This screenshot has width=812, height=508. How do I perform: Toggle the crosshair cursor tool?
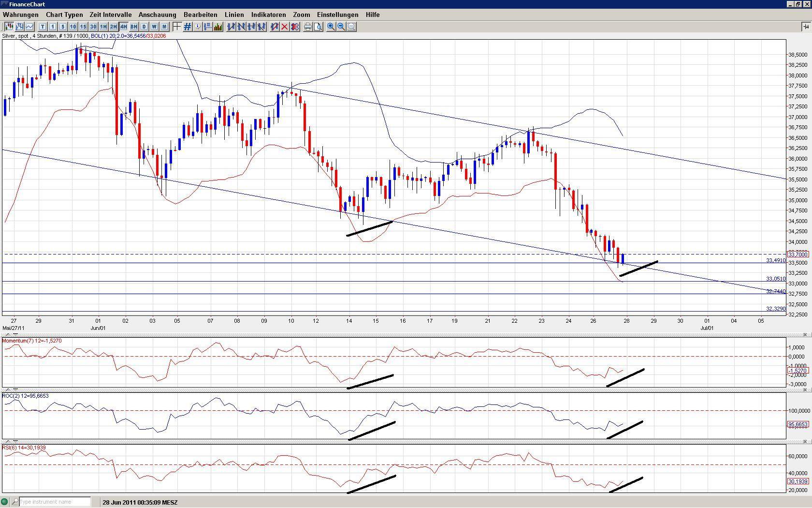pos(177,27)
